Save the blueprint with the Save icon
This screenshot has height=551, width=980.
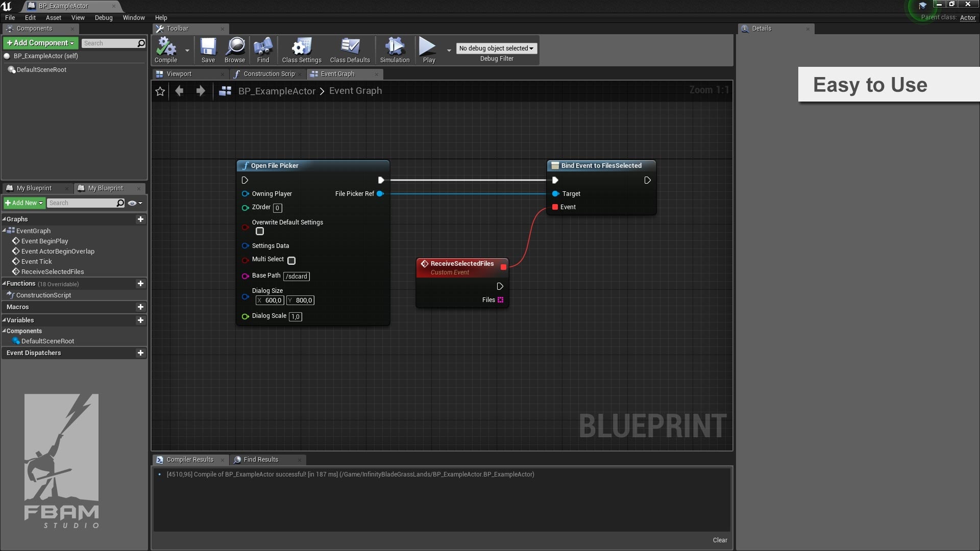(x=208, y=49)
